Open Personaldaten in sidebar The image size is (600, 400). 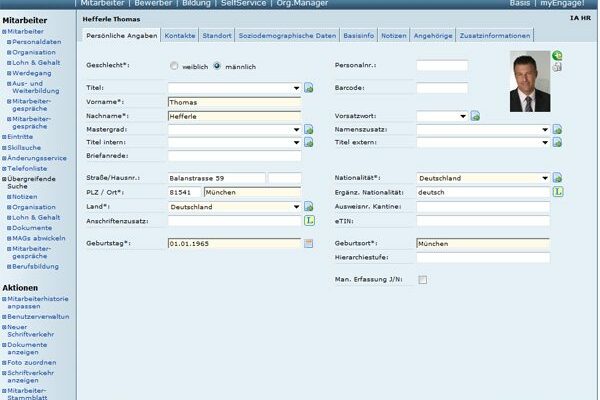coord(37,42)
